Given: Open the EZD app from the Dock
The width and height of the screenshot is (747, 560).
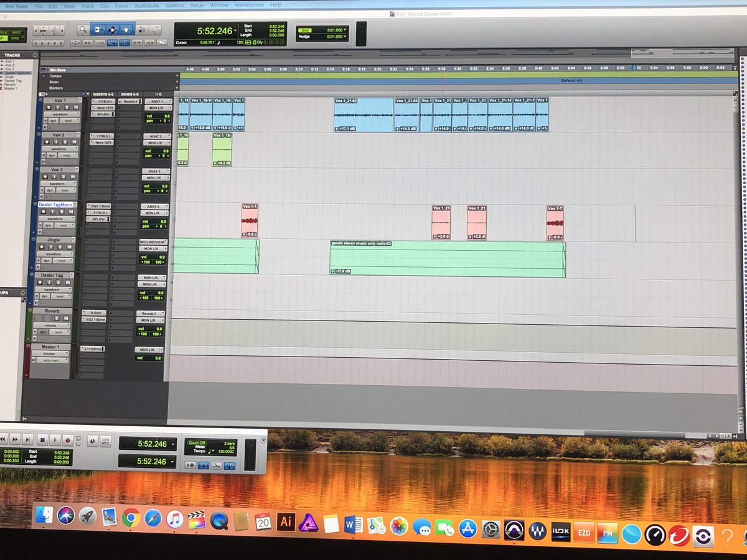Looking at the screenshot, I should 583,533.
